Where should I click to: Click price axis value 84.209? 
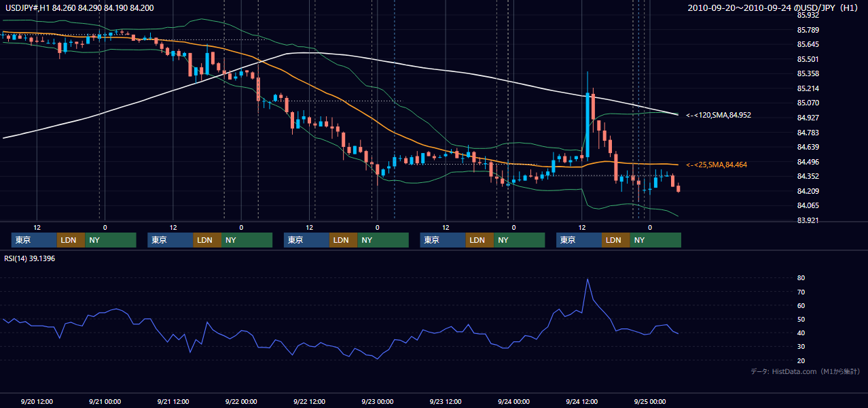[808, 191]
